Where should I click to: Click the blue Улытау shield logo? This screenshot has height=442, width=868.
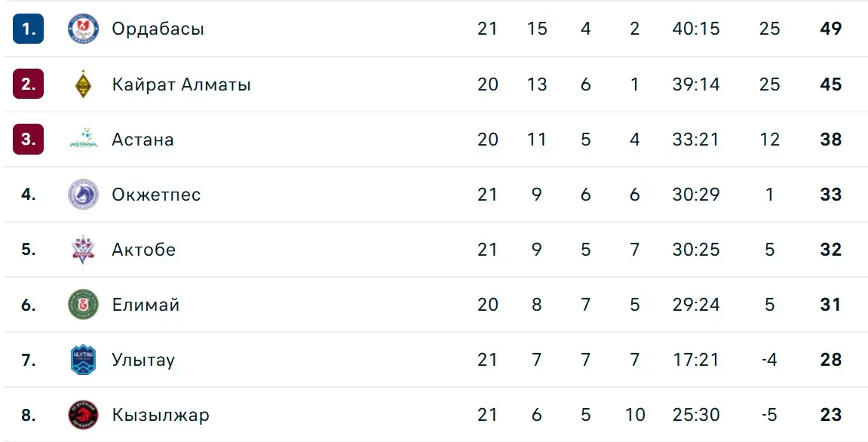click(83, 360)
